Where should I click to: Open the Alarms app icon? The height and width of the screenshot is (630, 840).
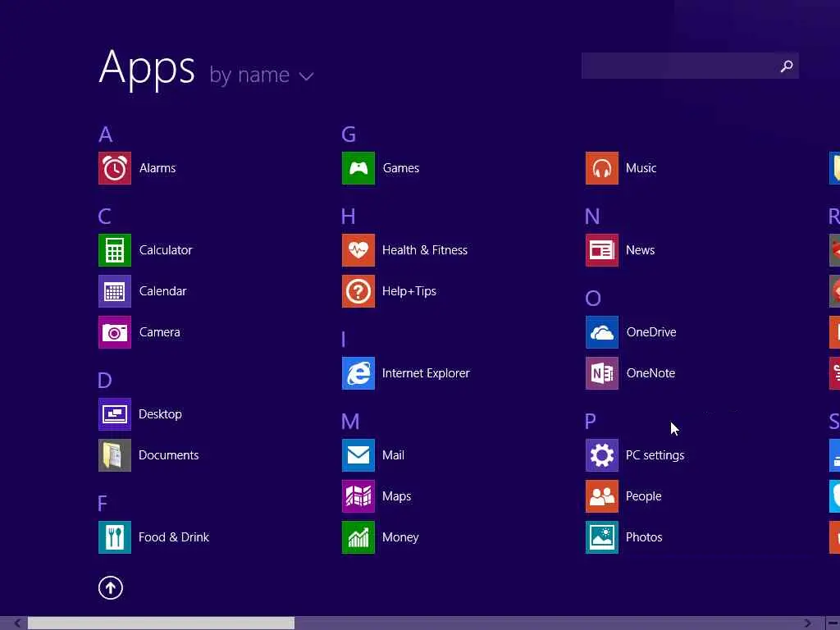click(x=115, y=168)
